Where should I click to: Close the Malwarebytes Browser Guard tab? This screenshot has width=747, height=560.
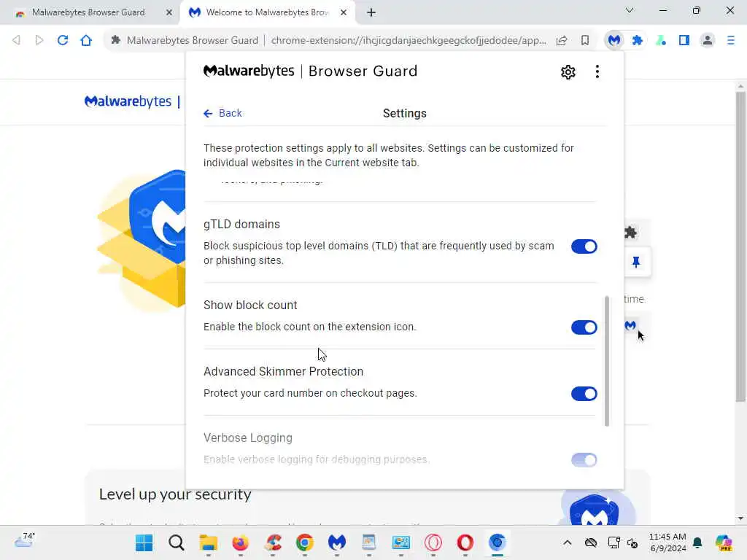(x=169, y=13)
